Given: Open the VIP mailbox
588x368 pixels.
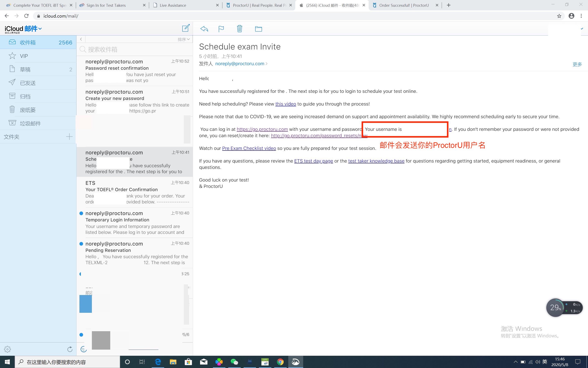Looking at the screenshot, I should point(38,56).
